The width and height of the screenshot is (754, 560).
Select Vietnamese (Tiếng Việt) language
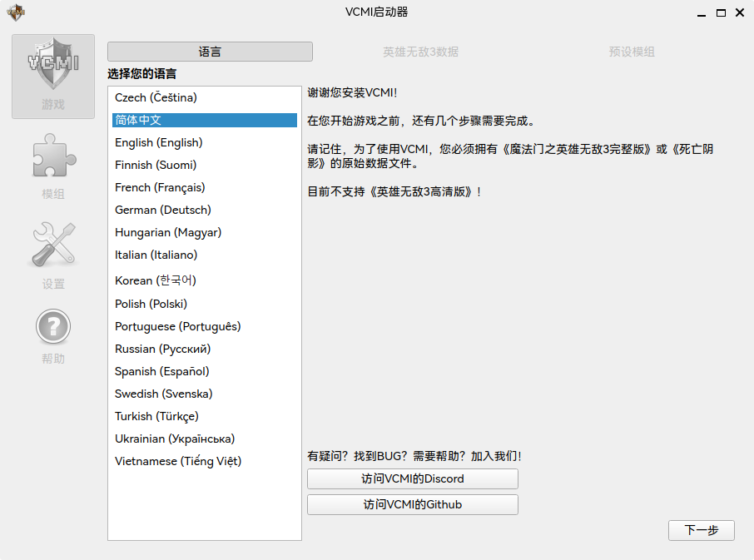205,462
